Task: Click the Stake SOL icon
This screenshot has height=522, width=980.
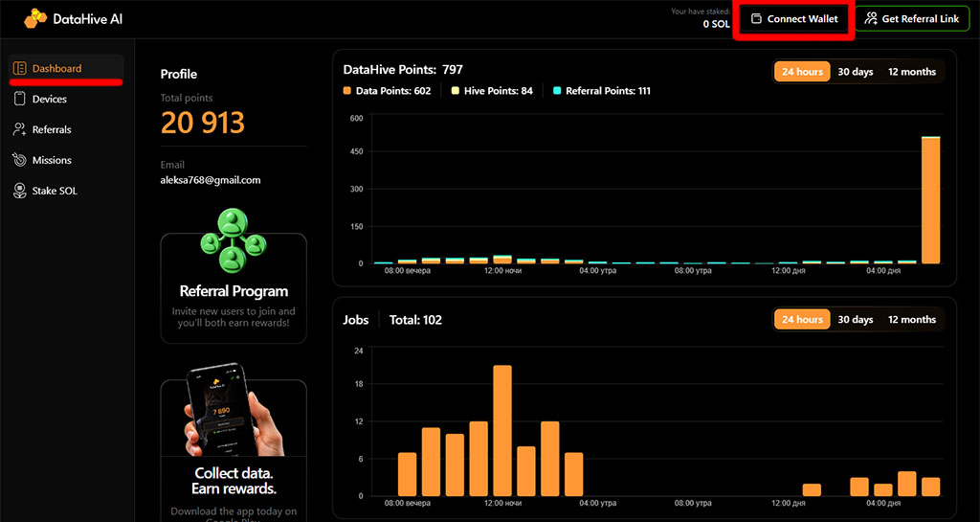Action: point(20,191)
